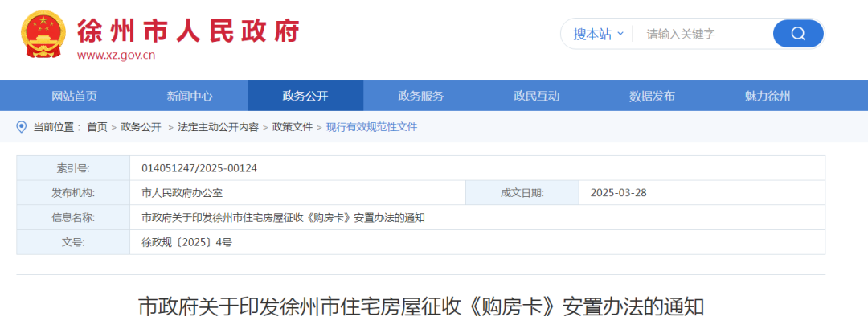This screenshot has width=868, height=325.
Task: Click 政策文件 breadcrumb link
Action: 293,127
